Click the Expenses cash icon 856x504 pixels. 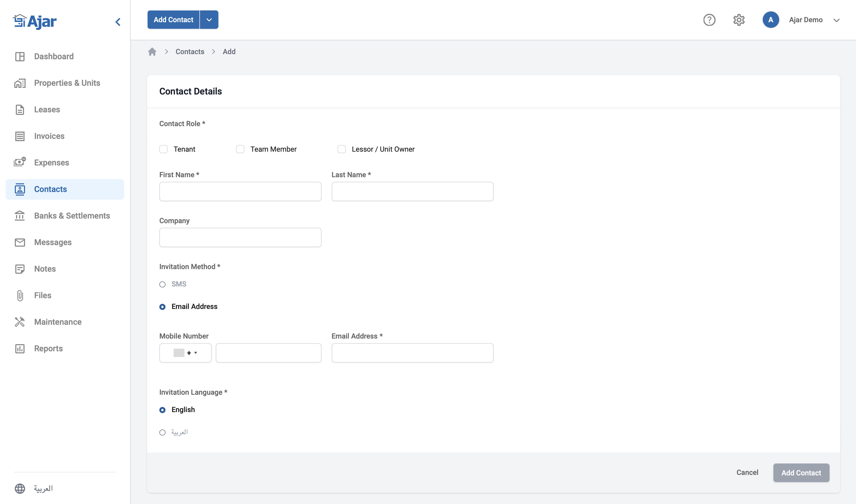[x=20, y=162]
